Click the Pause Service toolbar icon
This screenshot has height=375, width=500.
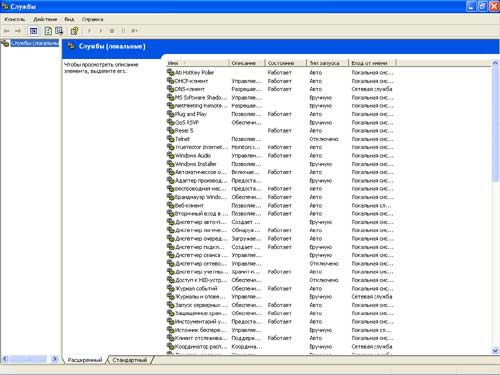click(x=123, y=31)
